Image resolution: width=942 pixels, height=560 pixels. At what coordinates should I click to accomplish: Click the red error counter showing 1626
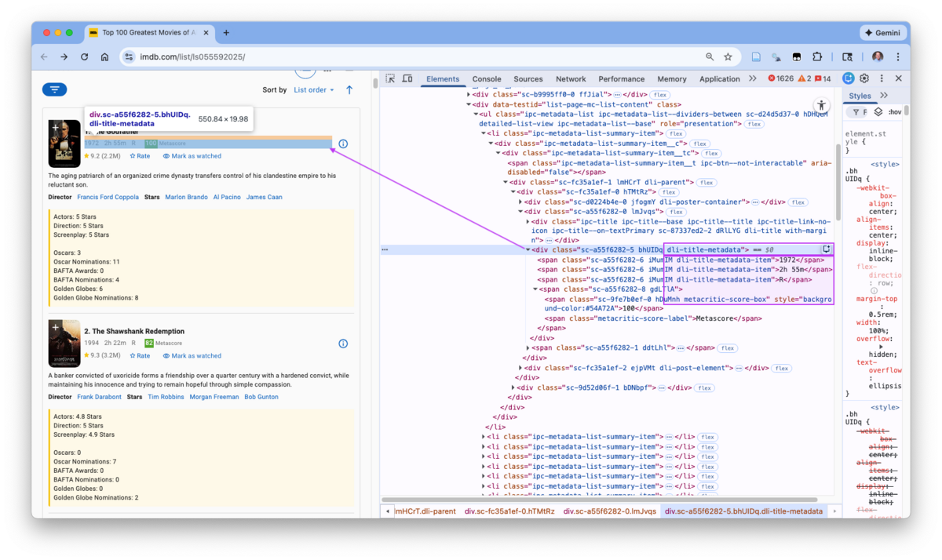pos(782,78)
